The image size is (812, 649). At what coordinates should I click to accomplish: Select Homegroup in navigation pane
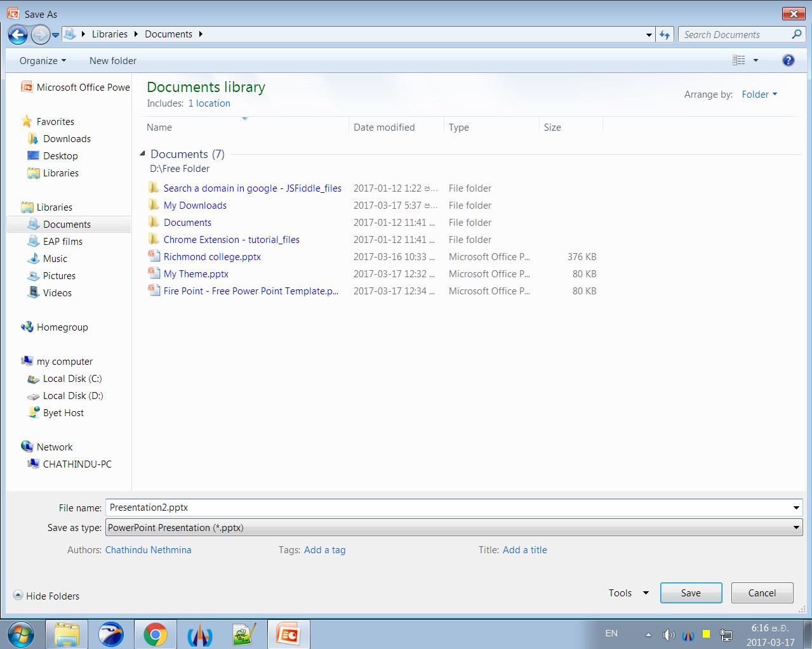tap(55, 327)
